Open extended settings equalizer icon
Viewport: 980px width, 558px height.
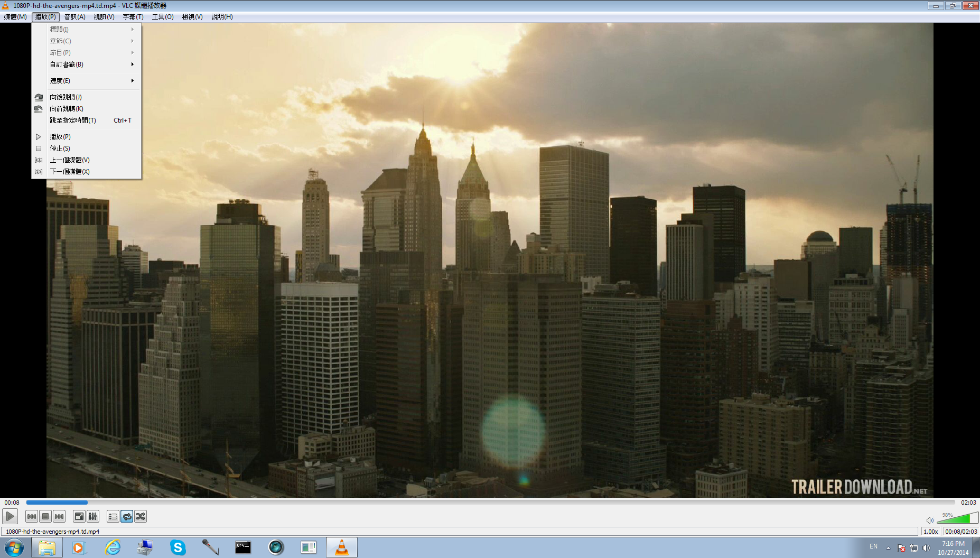(92, 516)
